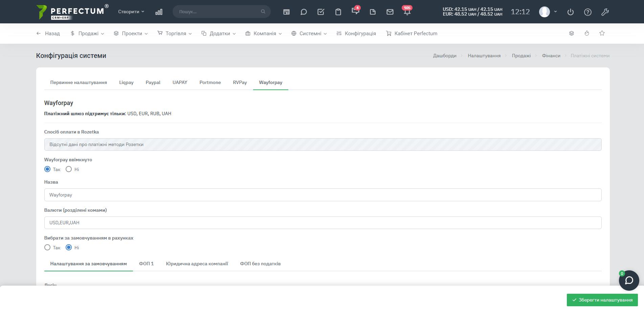Set Wayforpay enabled to Ні
Screen dimensions: 644x311
coord(69,169)
